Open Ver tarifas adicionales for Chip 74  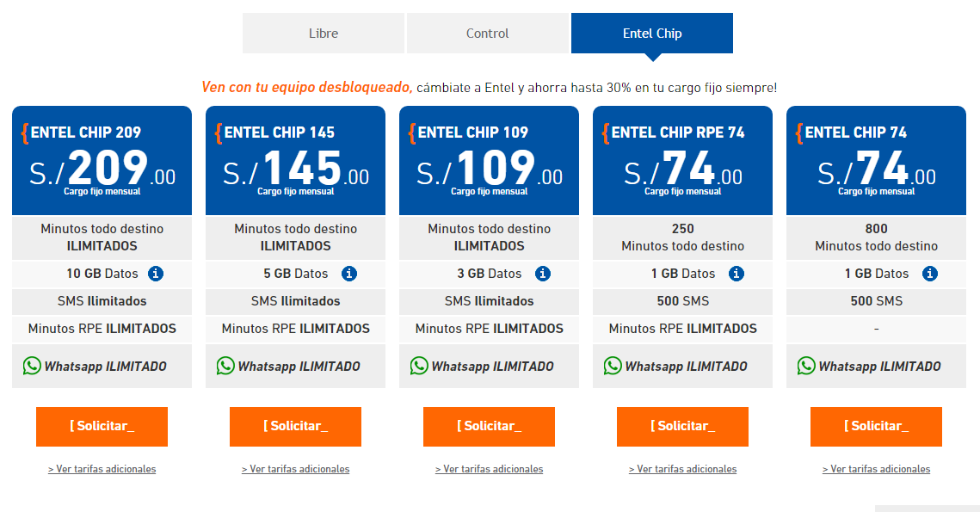click(876, 469)
